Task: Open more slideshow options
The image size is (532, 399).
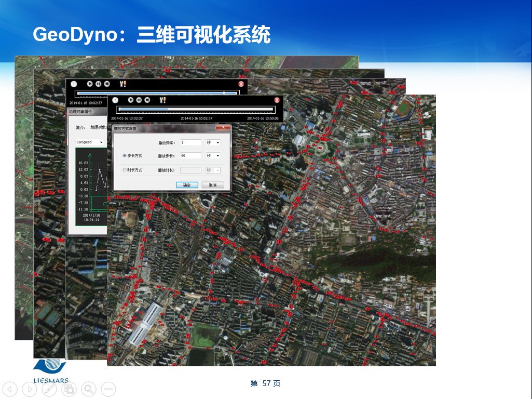Action: pos(108,389)
